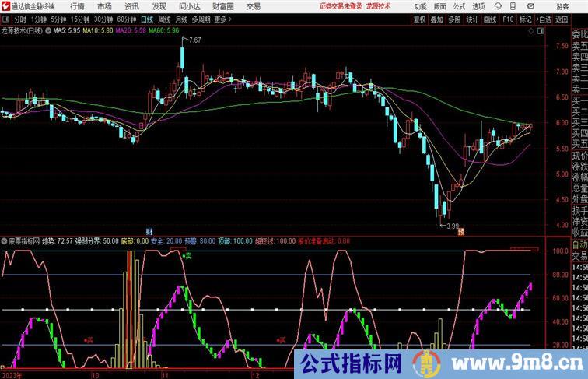This screenshot has height=379, width=588.
Task: Click the indicator settings icon beside 股票指标网
Action: [4, 241]
